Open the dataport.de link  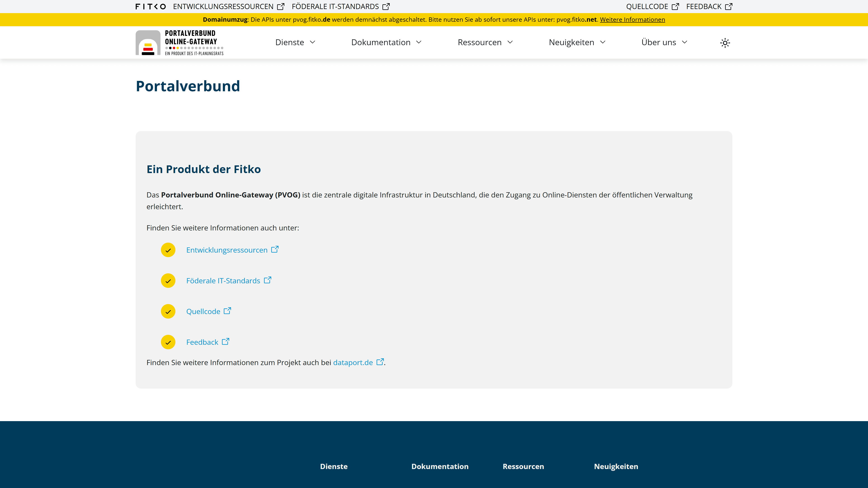[353, 362]
